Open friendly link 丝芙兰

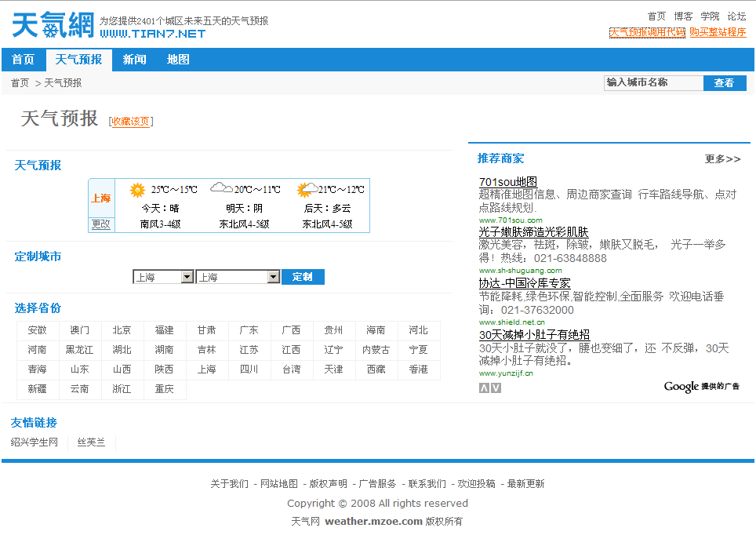pos(91,442)
